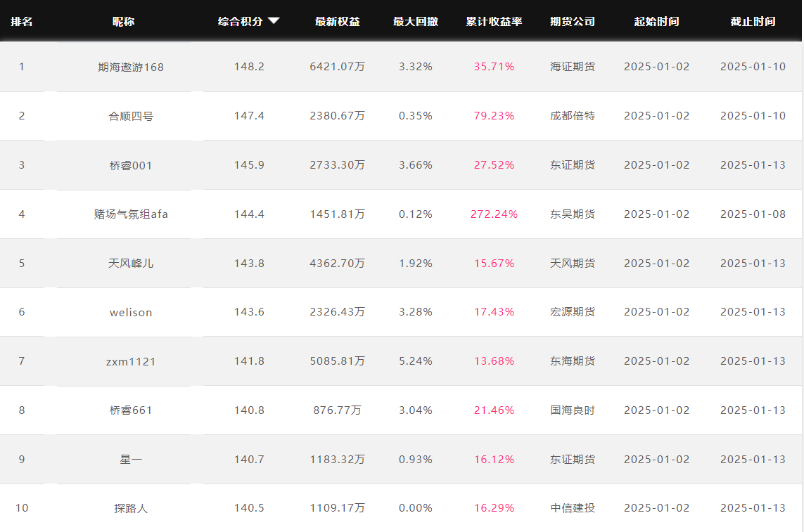Open nickname zxm1121

pos(131,362)
